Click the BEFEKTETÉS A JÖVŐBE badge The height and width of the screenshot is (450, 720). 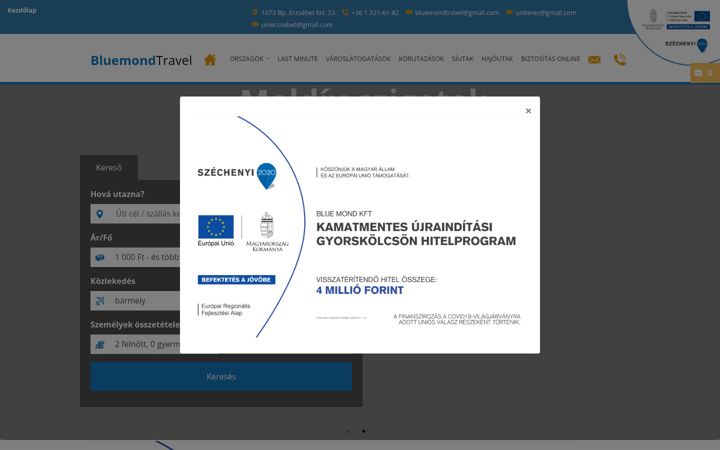(x=236, y=280)
